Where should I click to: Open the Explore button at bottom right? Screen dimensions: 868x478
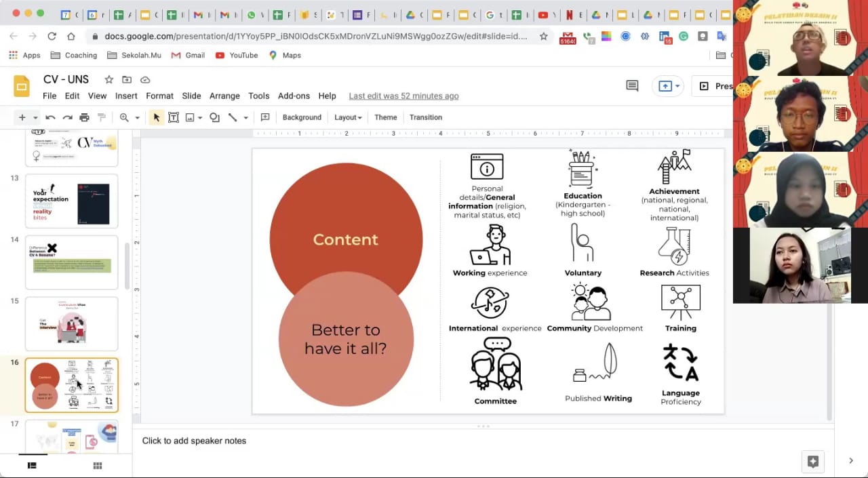pyautogui.click(x=812, y=461)
